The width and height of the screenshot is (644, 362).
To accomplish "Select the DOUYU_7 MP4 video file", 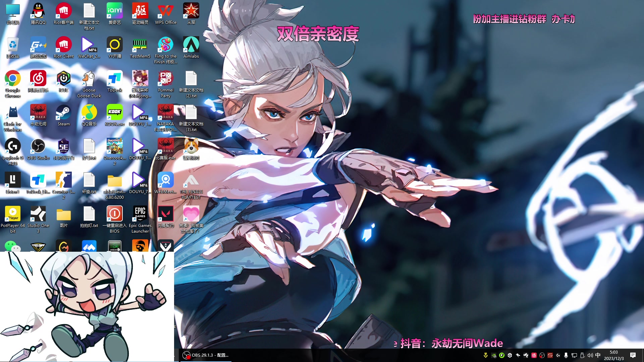I will (140, 183).
